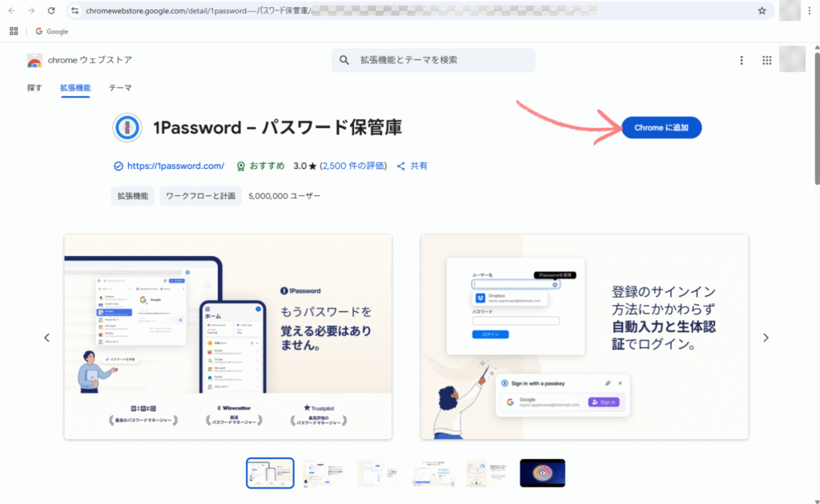This screenshot has height=504, width=820.
Task: Click the Chrome Web Store logo
Action: click(x=34, y=61)
